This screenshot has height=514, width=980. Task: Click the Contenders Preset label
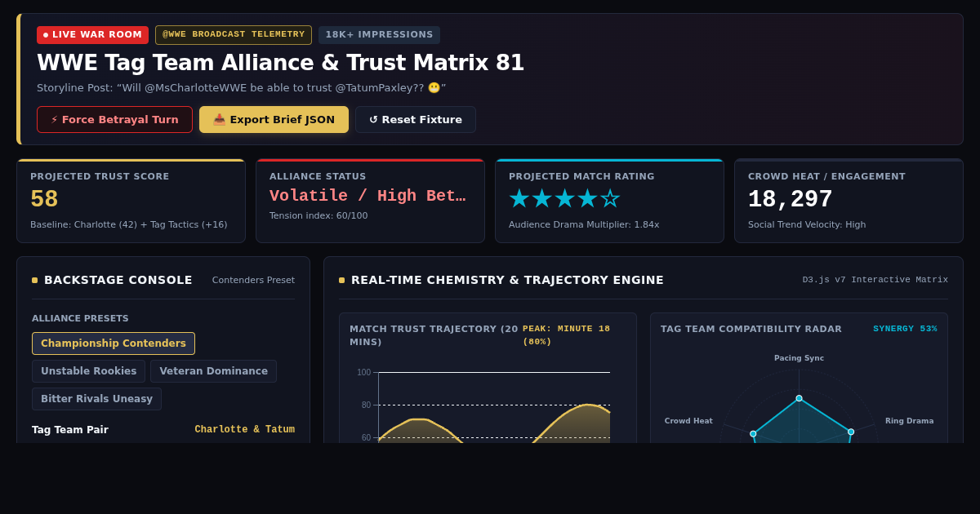[253, 280]
